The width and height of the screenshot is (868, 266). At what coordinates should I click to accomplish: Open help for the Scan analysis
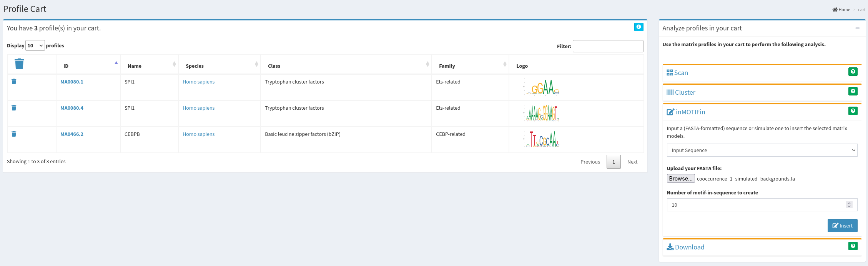pyautogui.click(x=853, y=72)
